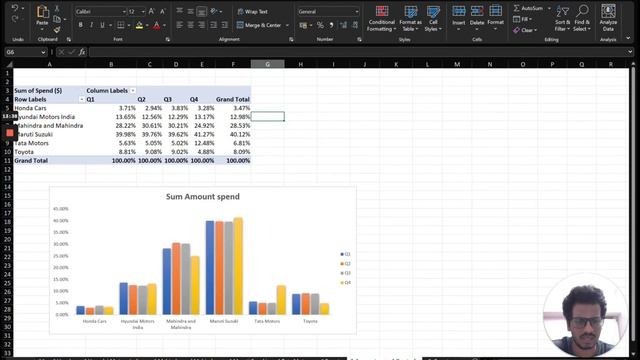Click the Undo arrow icon

pyautogui.click(x=15, y=8)
